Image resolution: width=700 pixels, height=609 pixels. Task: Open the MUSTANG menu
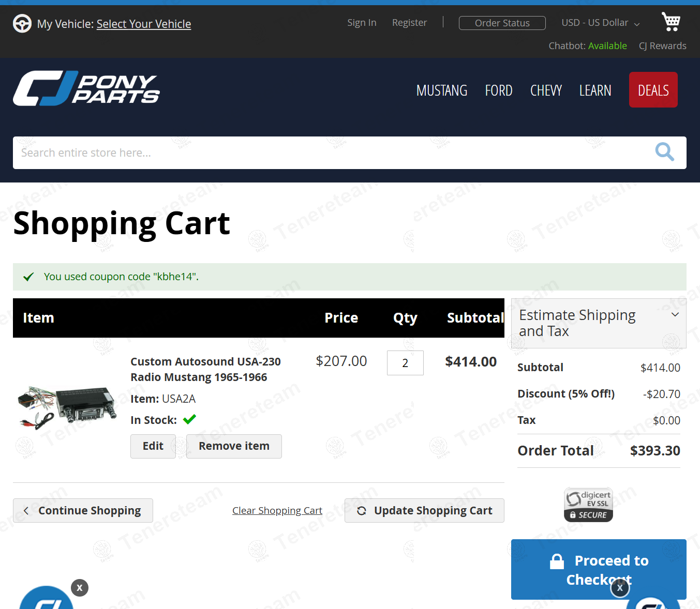coord(442,90)
